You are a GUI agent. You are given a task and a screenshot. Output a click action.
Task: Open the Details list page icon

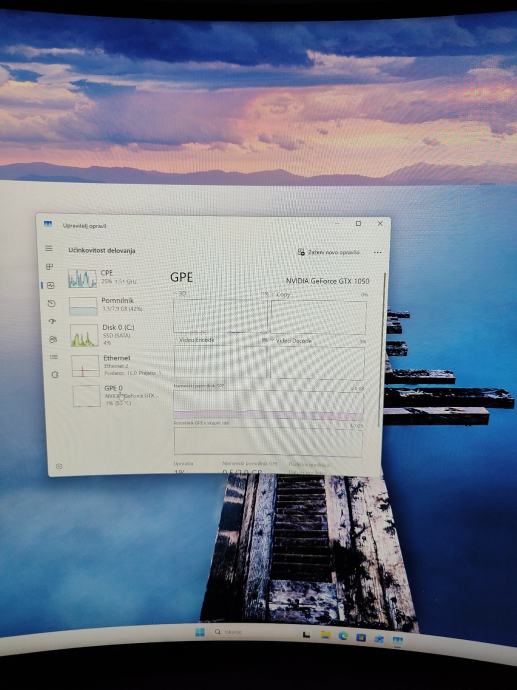click(54, 357)
